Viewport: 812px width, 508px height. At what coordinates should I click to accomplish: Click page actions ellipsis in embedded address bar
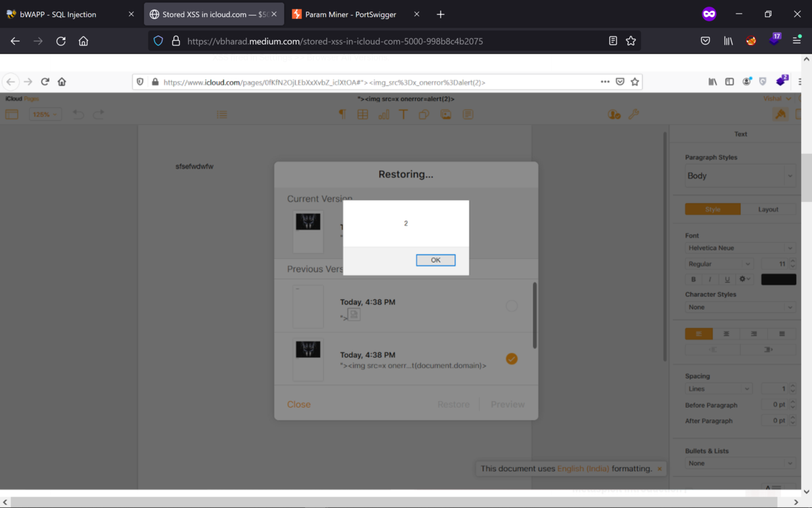pos(605,82)
